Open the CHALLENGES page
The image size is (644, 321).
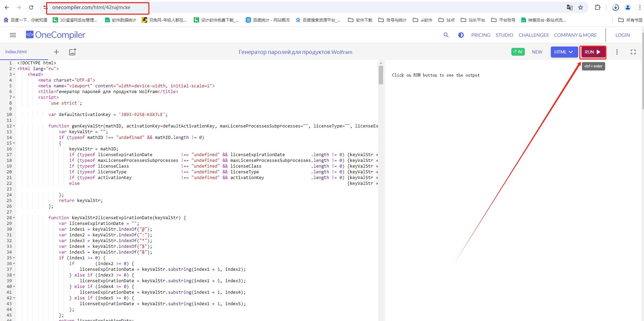pyautogui.click(x=534, y=35)
